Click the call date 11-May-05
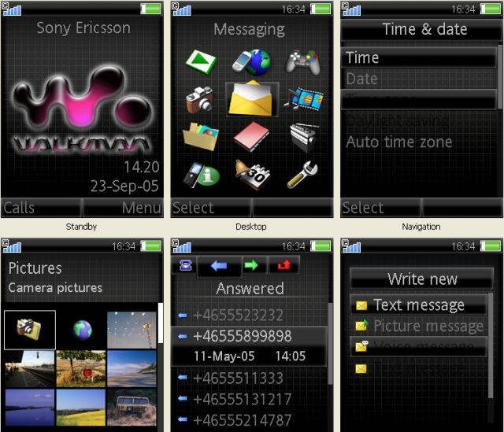Screen dimensions: 504x432 [224, 356]
